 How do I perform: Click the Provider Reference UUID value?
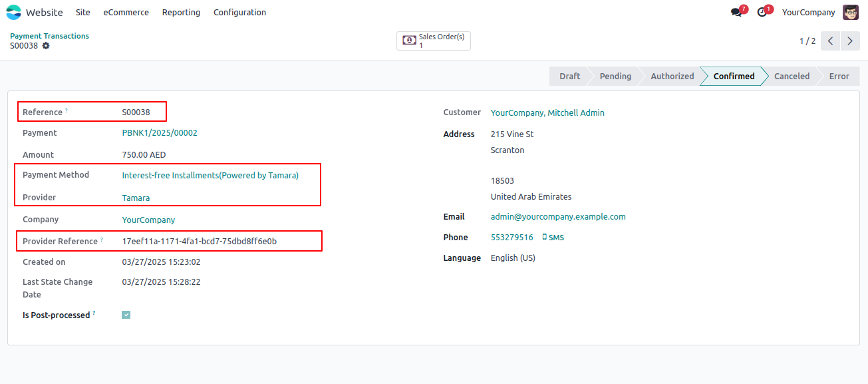pos(200,242)
